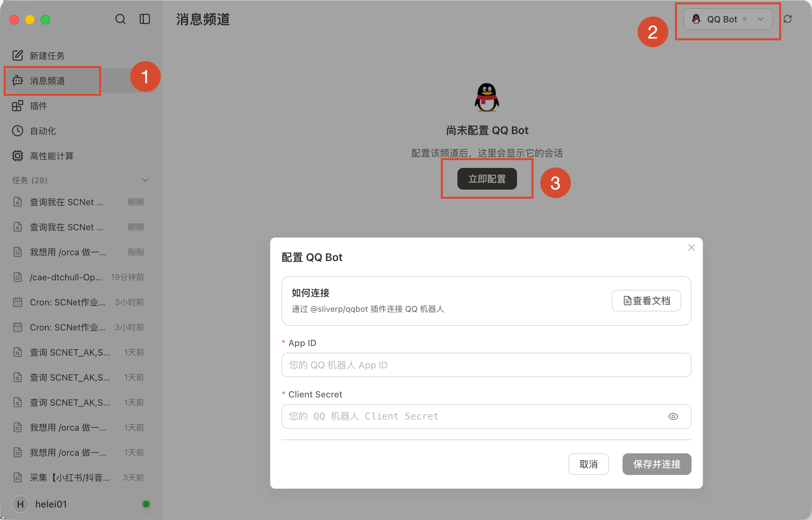Click 保存并连接 button
This screenshot has width=812, height=520.
pyautogui.click(x=657, y=464)
